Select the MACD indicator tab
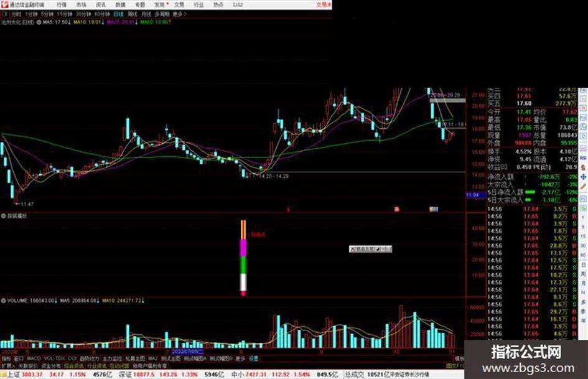Image resolution: width=588 pixels, height=379 pixels. tap(34, 358)
